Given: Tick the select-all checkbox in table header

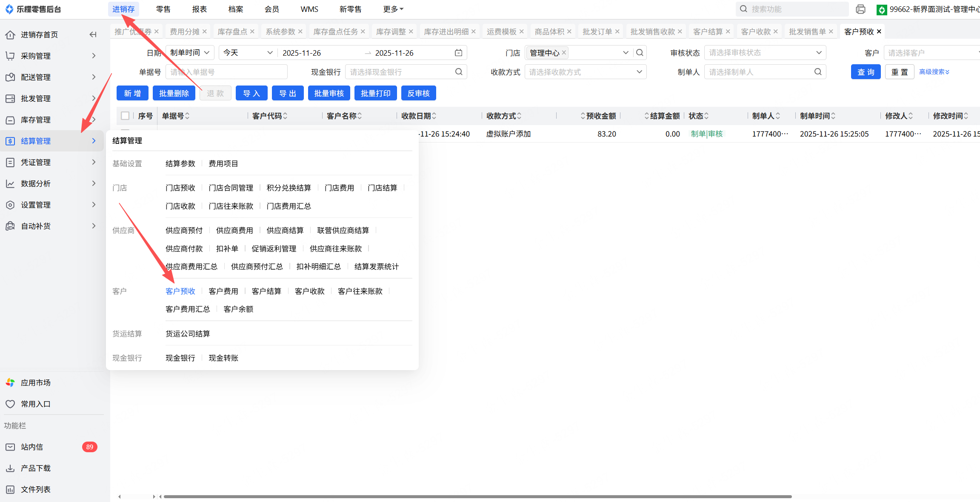Looking at the screenshot, I should pyautogui.click(x=125, y=116).
